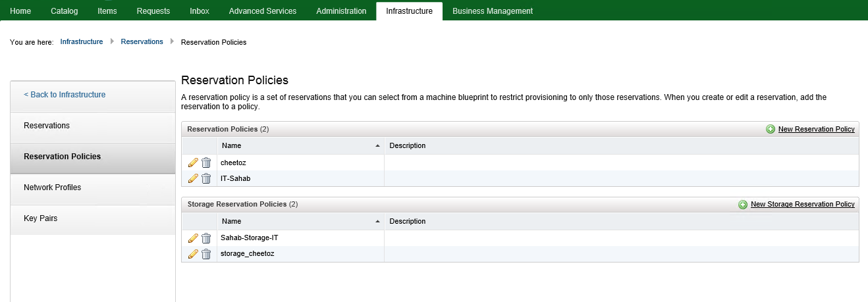Click the green plus icon for New Reservation Policy
This screenshot has width=868, height=302.
pyautogui.click(x=771, y=130)
